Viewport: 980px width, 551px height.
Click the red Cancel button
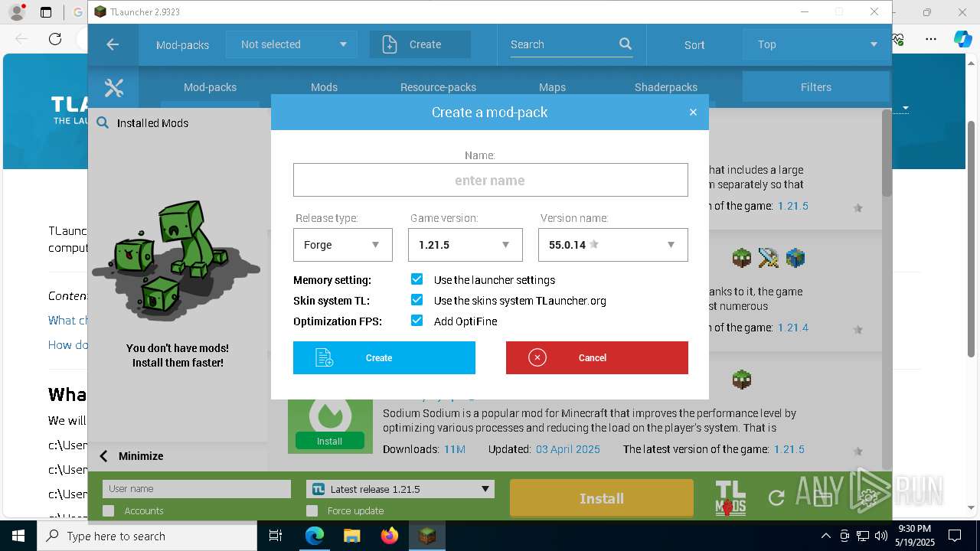597,357
